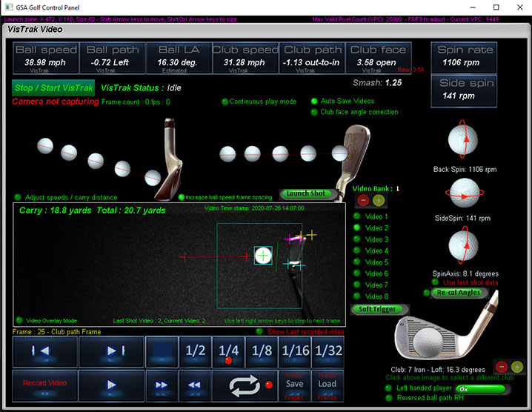Toggle Left handed player option
The height and width of the screenshot is (412, 532).
tap(388, 388)
